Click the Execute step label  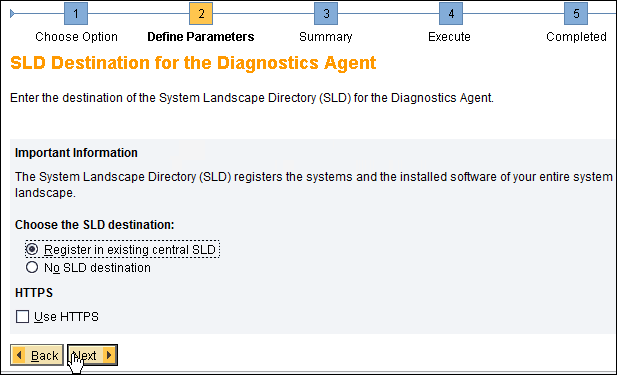point(449,37)
